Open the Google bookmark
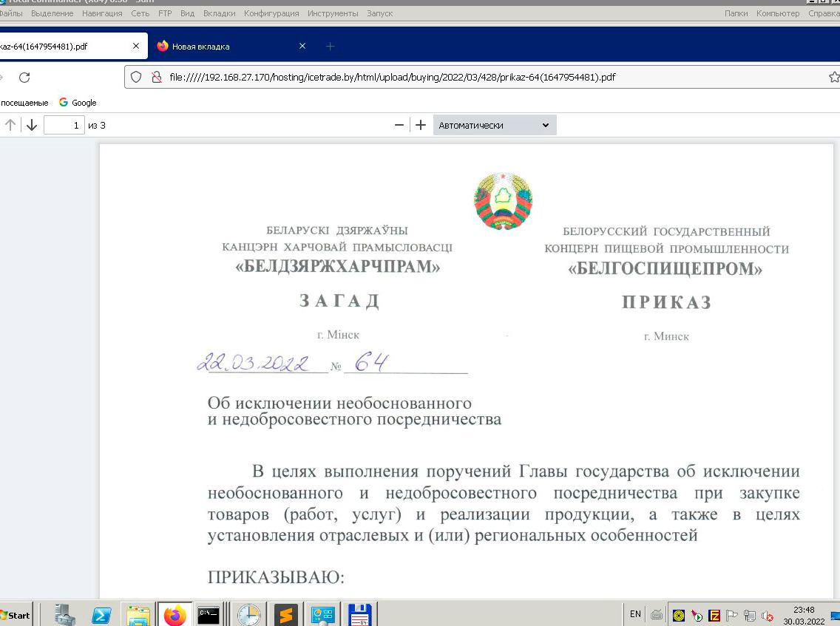Image resolution: width=840 pixels, height=626 pixels. coord(78,103)
